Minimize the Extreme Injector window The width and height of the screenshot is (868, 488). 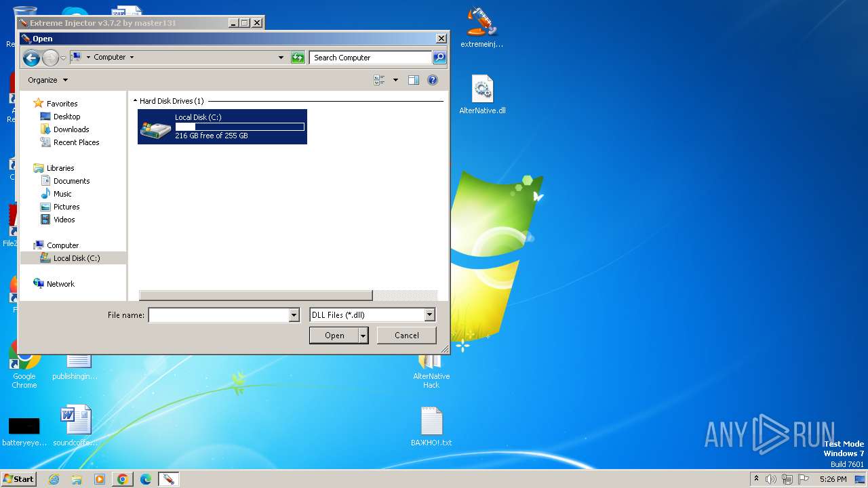233,23
